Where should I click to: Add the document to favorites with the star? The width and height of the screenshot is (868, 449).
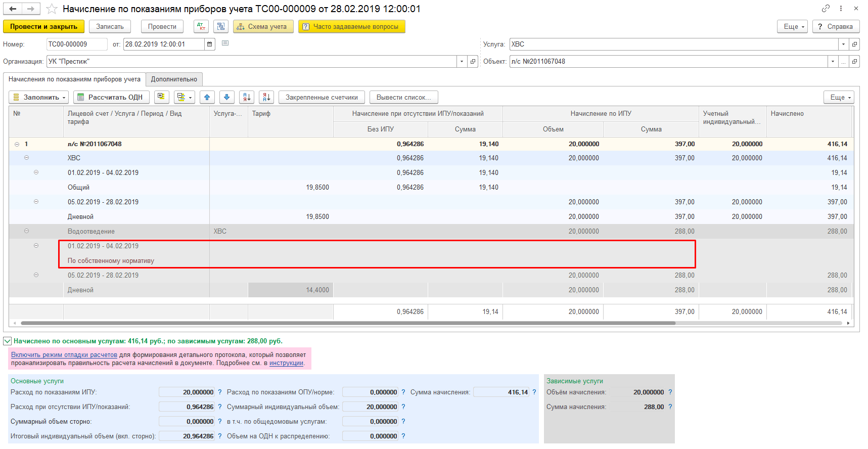click(x=52, y=9)
